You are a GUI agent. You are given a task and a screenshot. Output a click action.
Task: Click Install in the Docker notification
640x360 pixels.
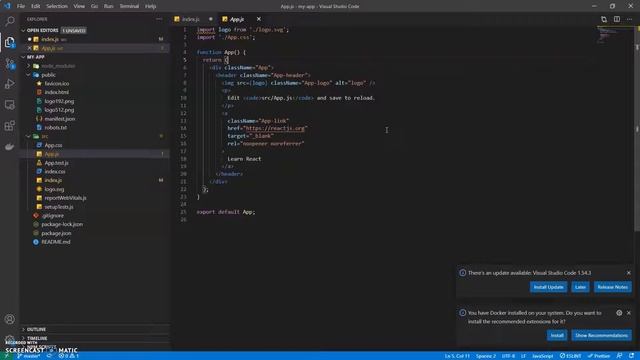click(x=557, y=335)
